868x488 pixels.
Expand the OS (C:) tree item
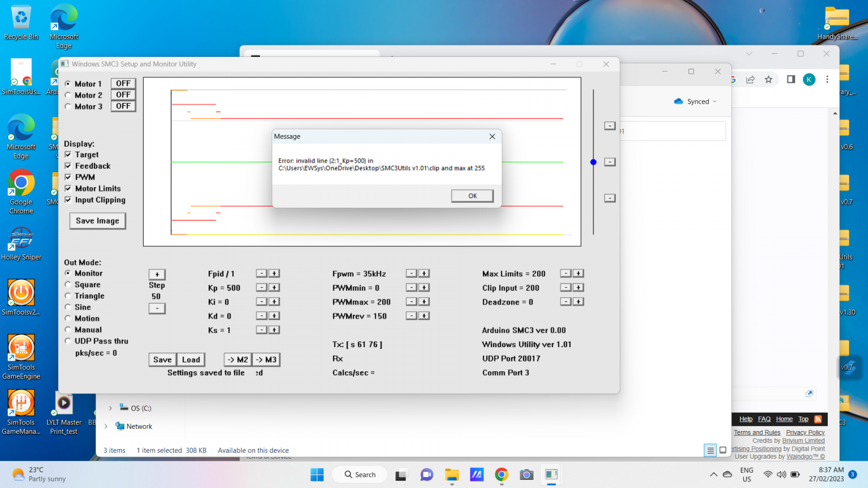point(110,408)
